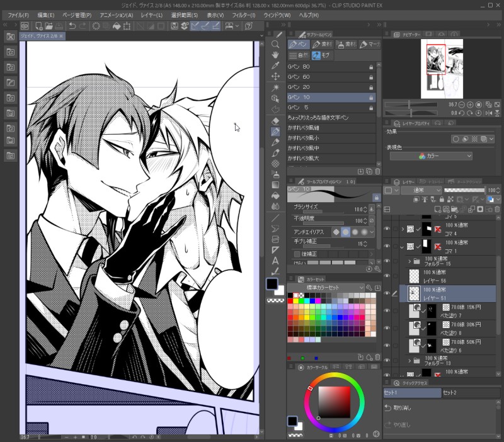Toggle visibility of べた塗り 7 layer
Viewport: 504px width, 442px height.
click(x=387, y=310)
